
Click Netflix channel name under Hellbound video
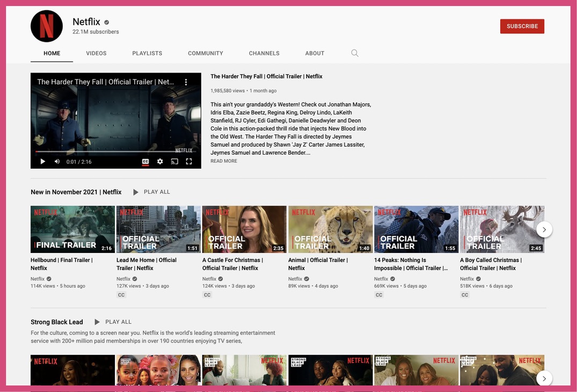(38, 279)
